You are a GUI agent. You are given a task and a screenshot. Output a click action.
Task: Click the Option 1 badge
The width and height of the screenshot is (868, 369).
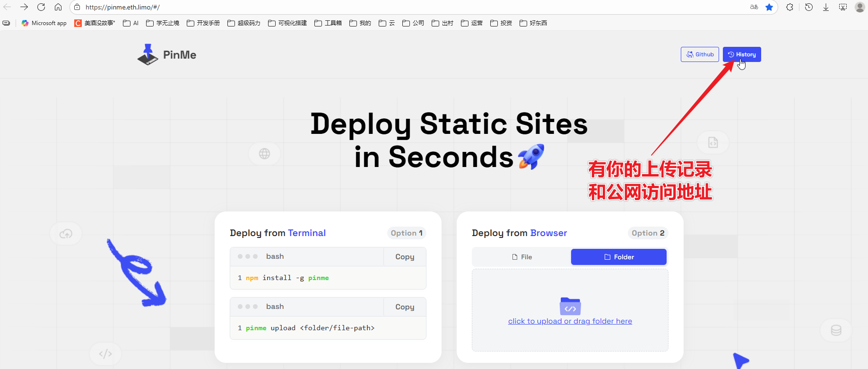click(x=407, y=233)
